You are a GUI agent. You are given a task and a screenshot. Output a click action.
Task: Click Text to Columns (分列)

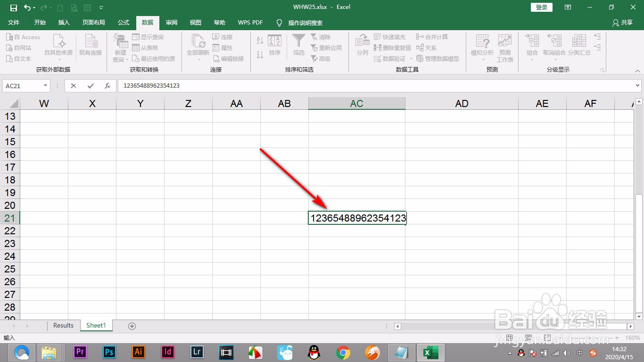point(363,46)
